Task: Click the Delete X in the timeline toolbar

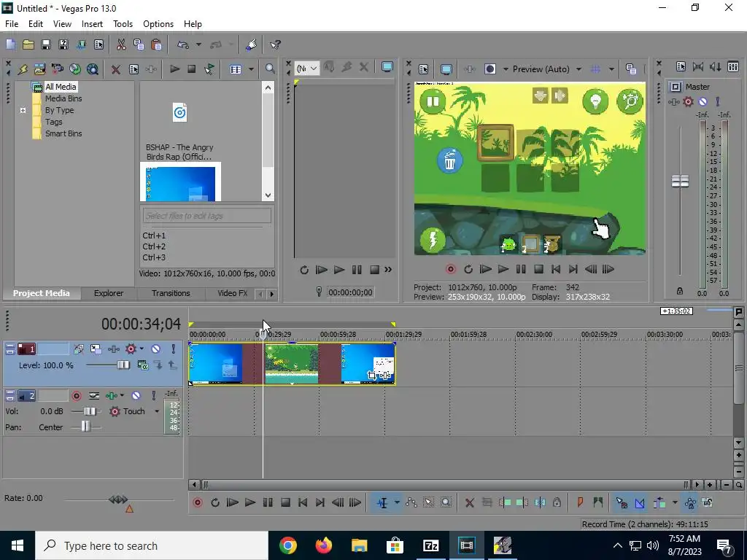Action: pyautogui.click(x=470, y=502)
